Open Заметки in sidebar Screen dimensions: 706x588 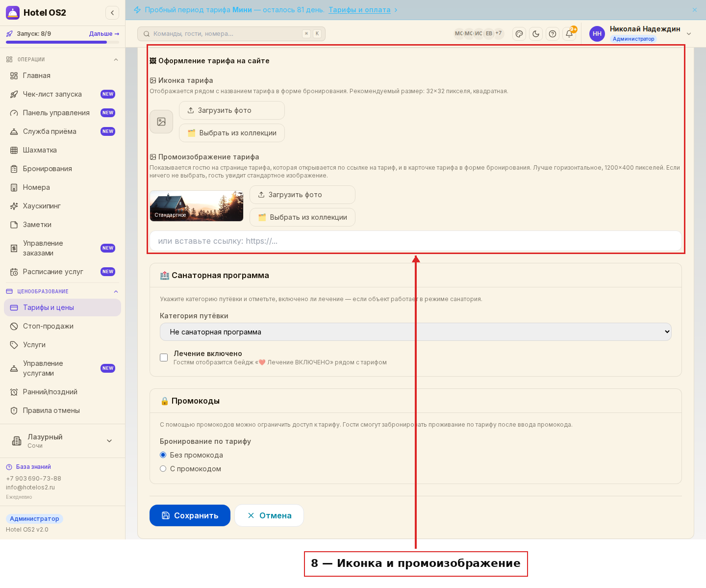62,225
